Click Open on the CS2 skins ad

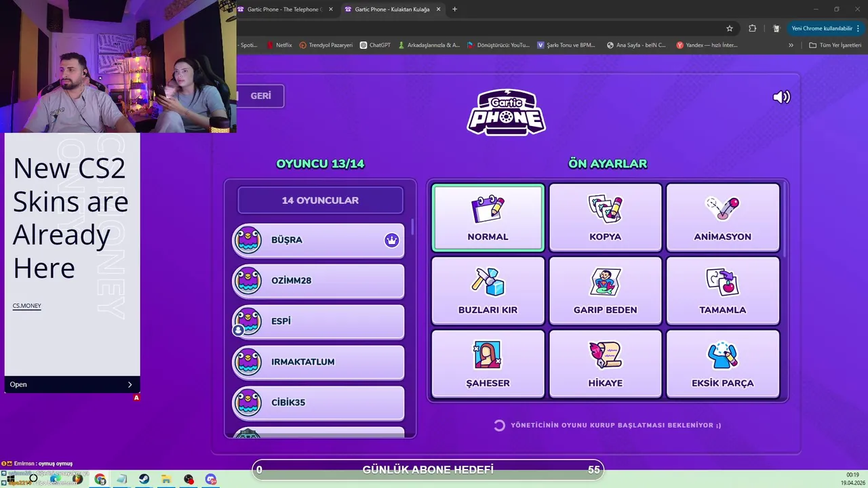click(x=72, y=384)
